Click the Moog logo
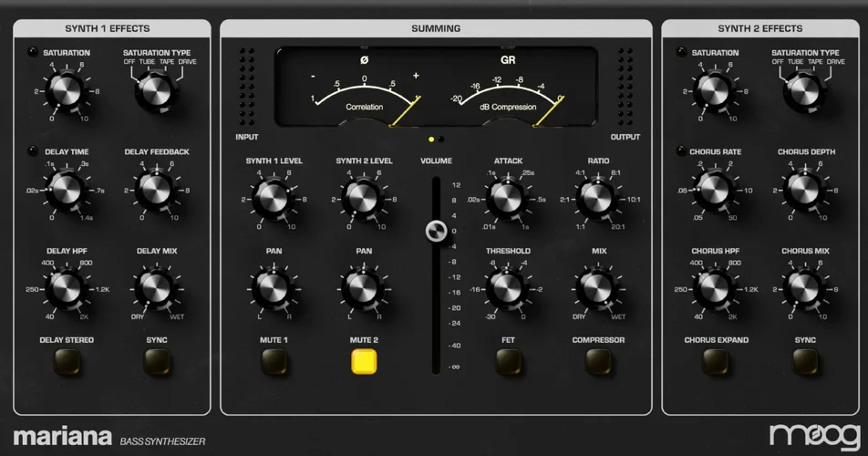The width and height of the screenshot is (868, 456). click(x=814, y=437)
